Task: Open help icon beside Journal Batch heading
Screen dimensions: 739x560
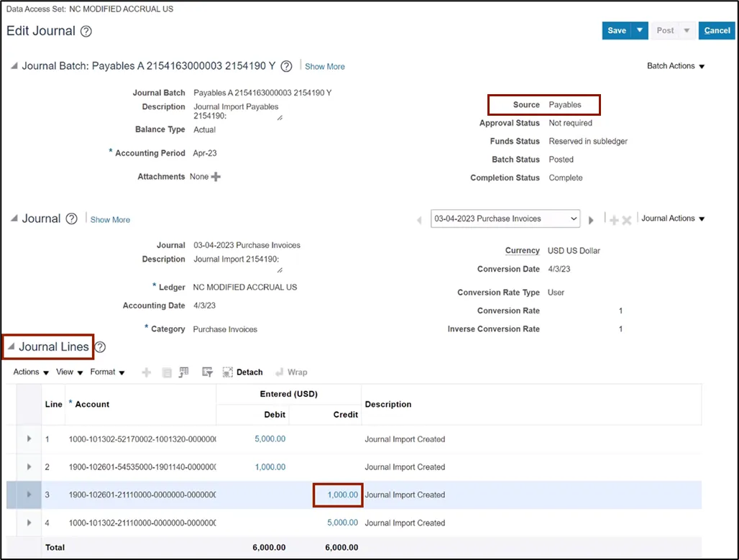Action: click(286, 66)
